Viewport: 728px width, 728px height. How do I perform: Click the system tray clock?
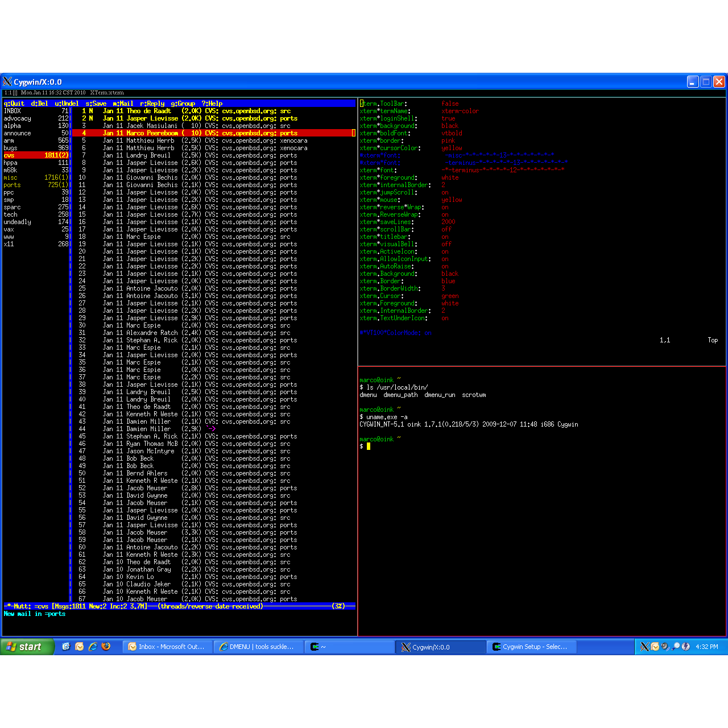pos(706,647)
